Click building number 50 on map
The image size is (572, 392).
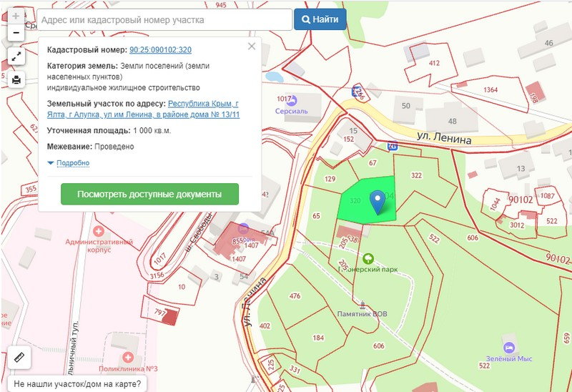(405, 106)
